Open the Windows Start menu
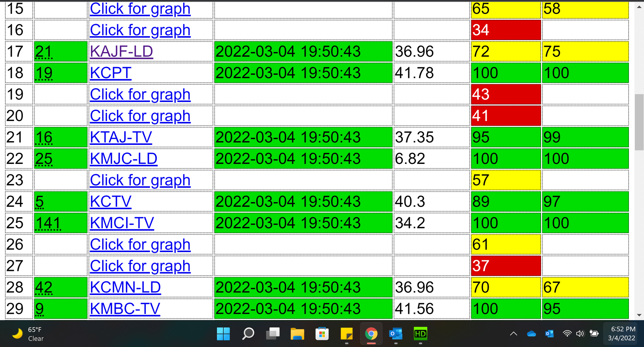644x347 pixels. click(x=223, y=334)
